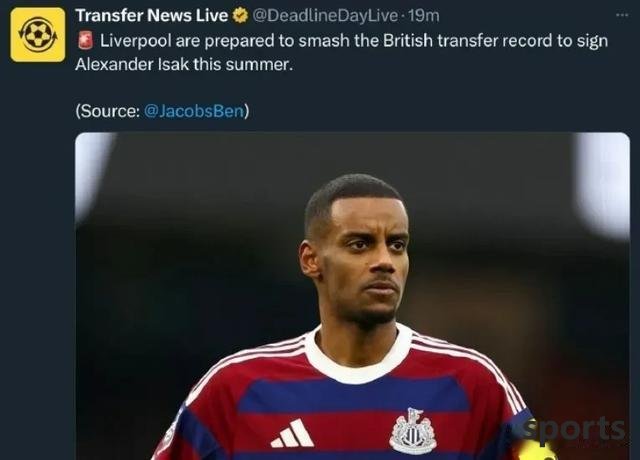Click the Adidas logo on the jersey
640x460 pixels.
(292, 433)
